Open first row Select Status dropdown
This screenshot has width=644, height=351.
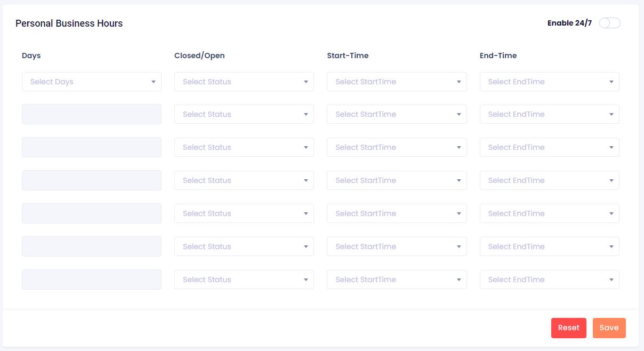(x=244, y=82)
